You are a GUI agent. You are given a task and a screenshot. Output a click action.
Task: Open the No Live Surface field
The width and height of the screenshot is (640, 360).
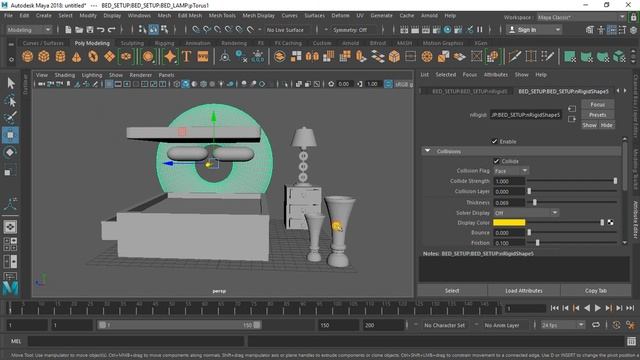point(285,29)
